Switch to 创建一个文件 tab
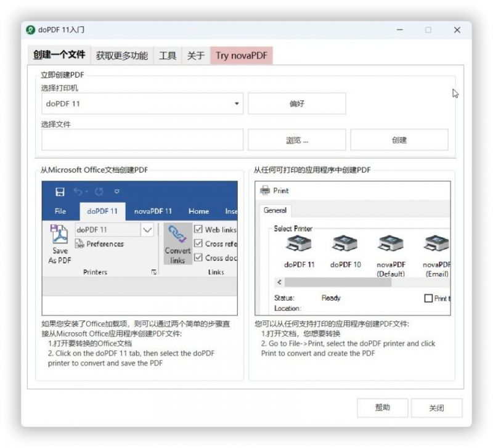 point(59,55)
